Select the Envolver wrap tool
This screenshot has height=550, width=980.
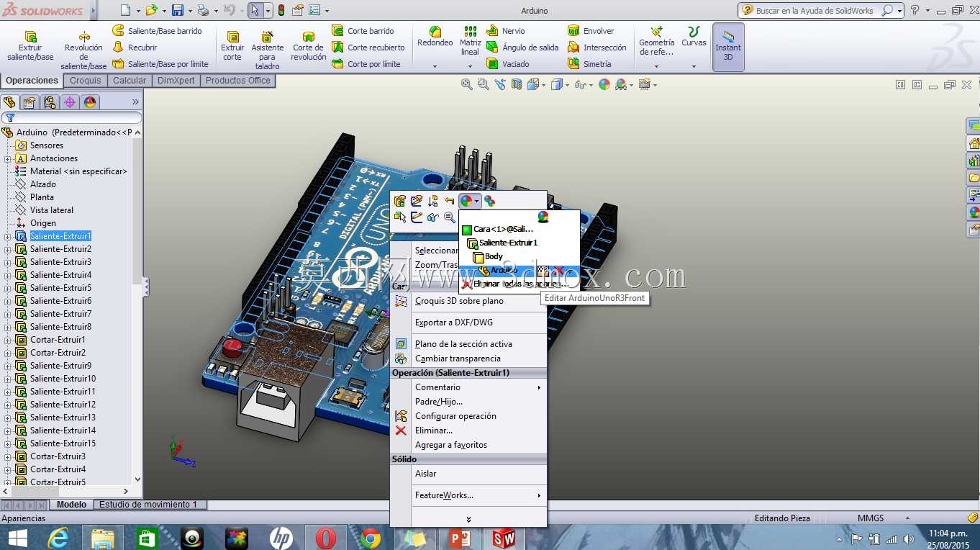pos(591,31)
